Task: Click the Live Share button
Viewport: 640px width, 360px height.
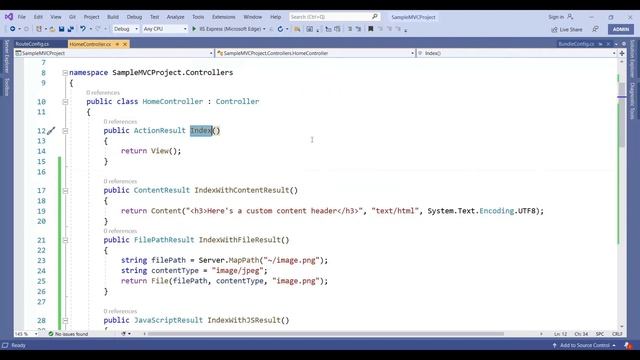Action: point(567,29)
